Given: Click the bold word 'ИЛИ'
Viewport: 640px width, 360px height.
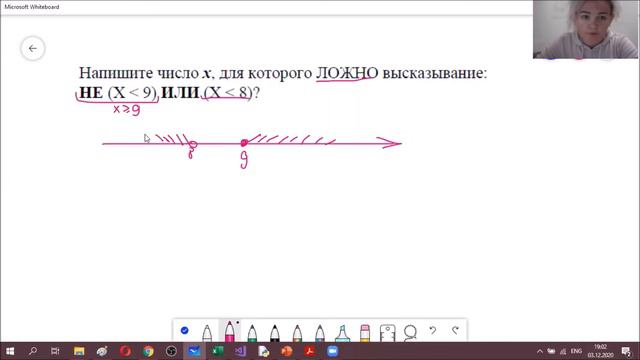Looking at the screenshot, I should point(180,93).
